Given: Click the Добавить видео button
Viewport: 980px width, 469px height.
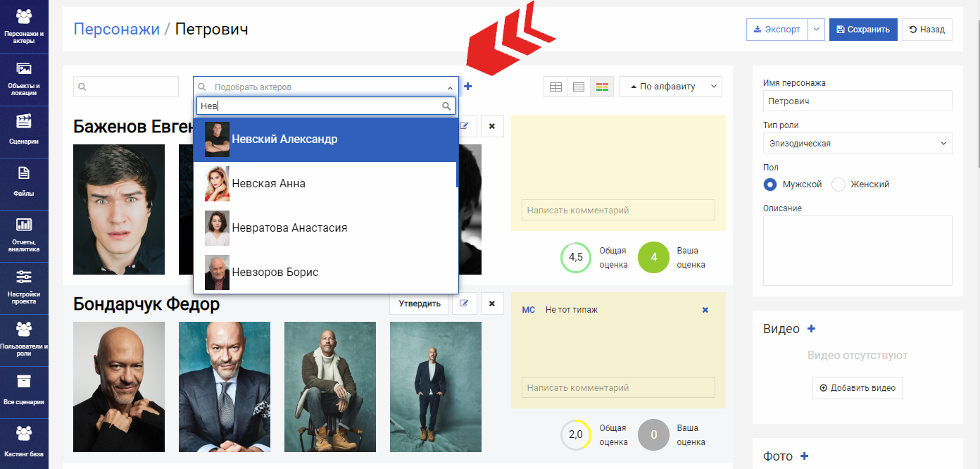Looking at the screenshot, I should [857, 388].
